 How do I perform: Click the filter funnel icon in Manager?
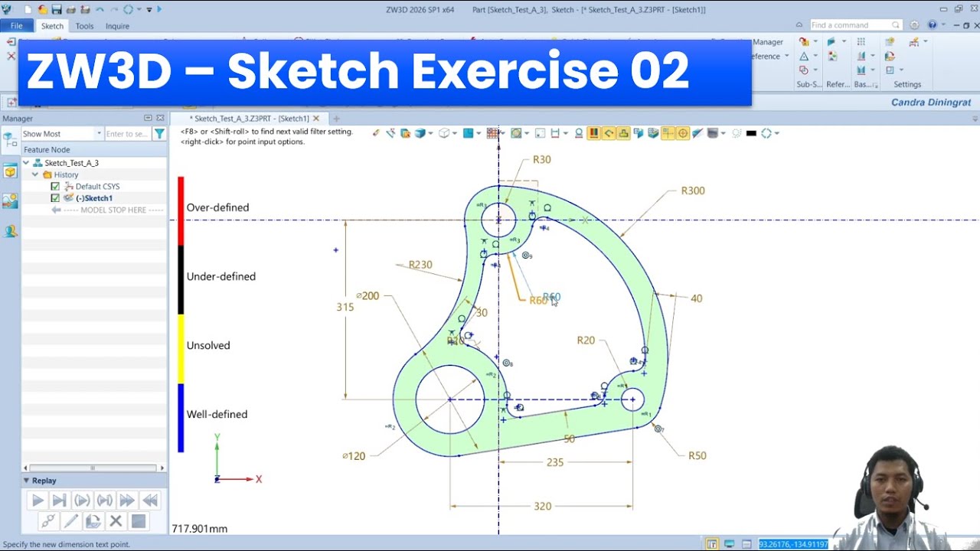pyautogui.click(x=159, y=134)
